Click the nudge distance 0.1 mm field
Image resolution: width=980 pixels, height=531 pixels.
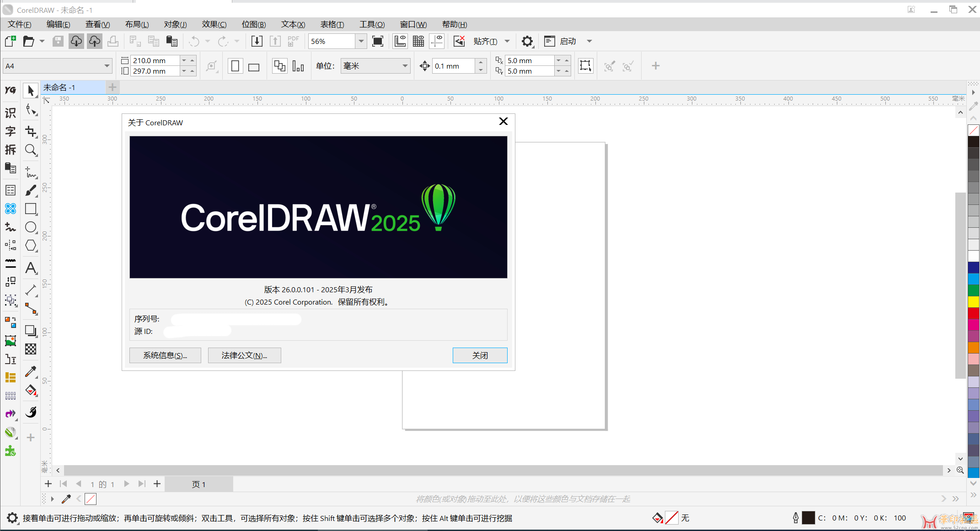[454, 66]
